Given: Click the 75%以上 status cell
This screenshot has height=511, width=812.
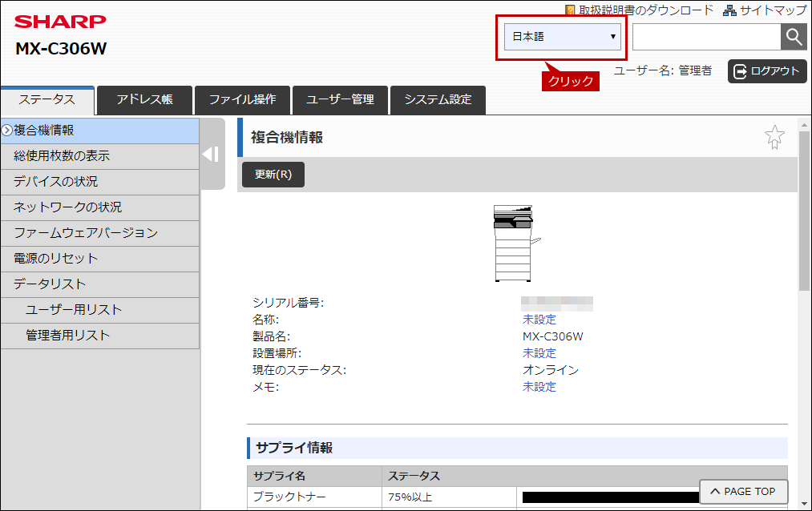Looking at the screenshot, I should coord(449,497).
